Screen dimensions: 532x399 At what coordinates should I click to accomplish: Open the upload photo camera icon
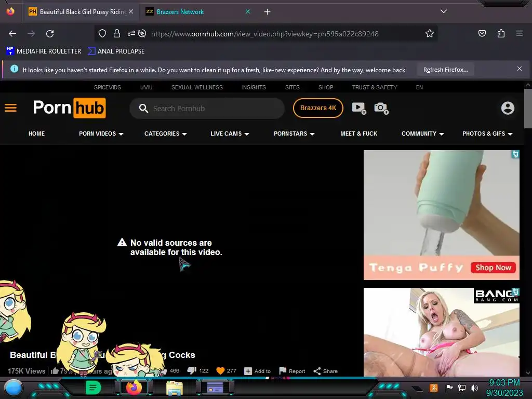pyautogui.click(x=381, y=108)
